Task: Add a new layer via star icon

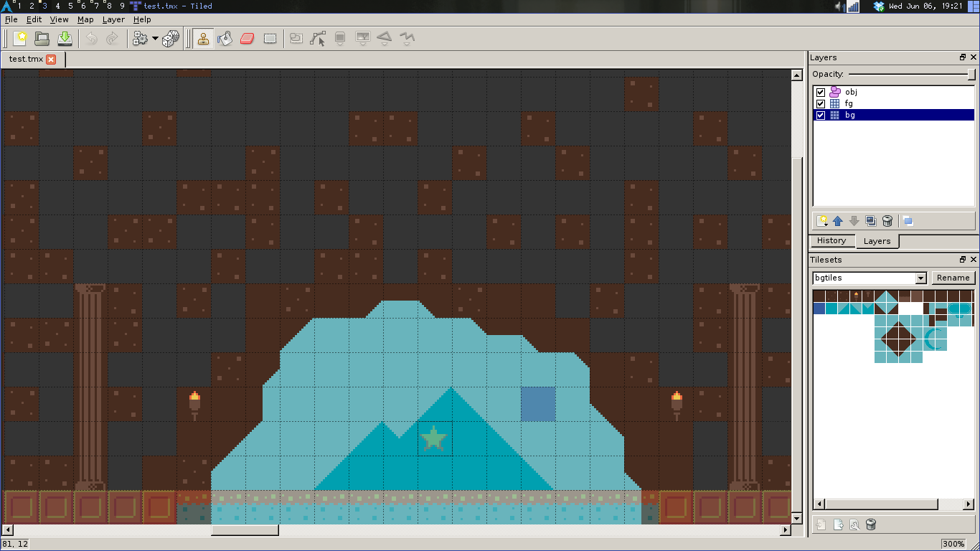Action: pyautogui.click(x=822, y=221)
